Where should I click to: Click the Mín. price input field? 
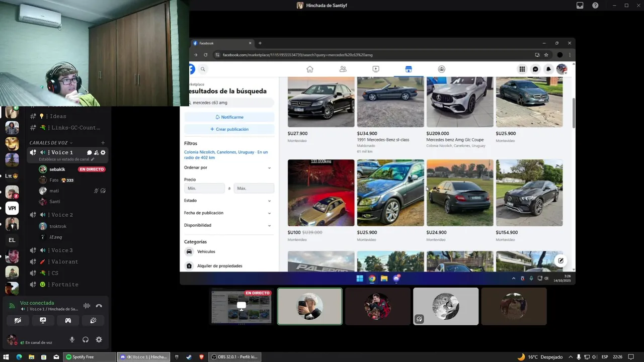click(x=205, y=189)
